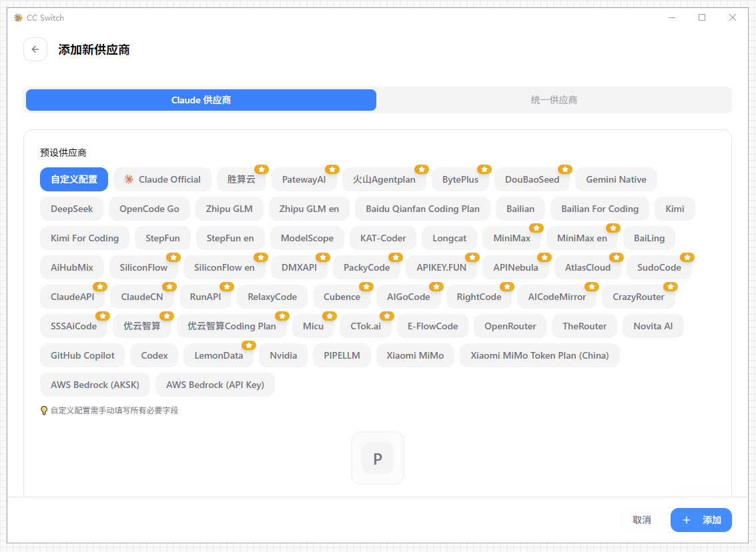Select APIKEY.FUN preset
Viewport: 756px width, 552px height.
click(441, 267)
